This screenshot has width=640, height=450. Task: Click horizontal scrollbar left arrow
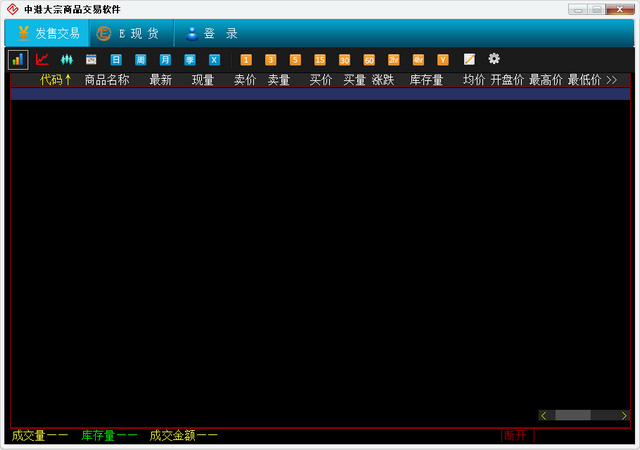[x=543, y=416]
